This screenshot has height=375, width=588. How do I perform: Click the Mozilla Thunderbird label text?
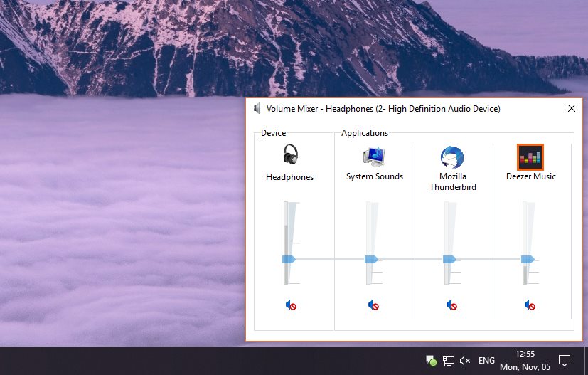coord(453,181)
